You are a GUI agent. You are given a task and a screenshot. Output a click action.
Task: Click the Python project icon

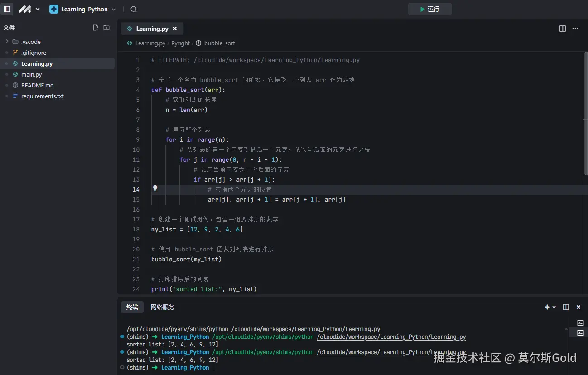[54, 9]
